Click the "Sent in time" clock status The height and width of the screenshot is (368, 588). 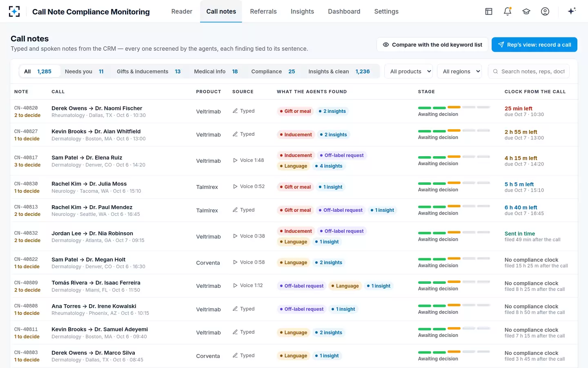tap(520, 233)
